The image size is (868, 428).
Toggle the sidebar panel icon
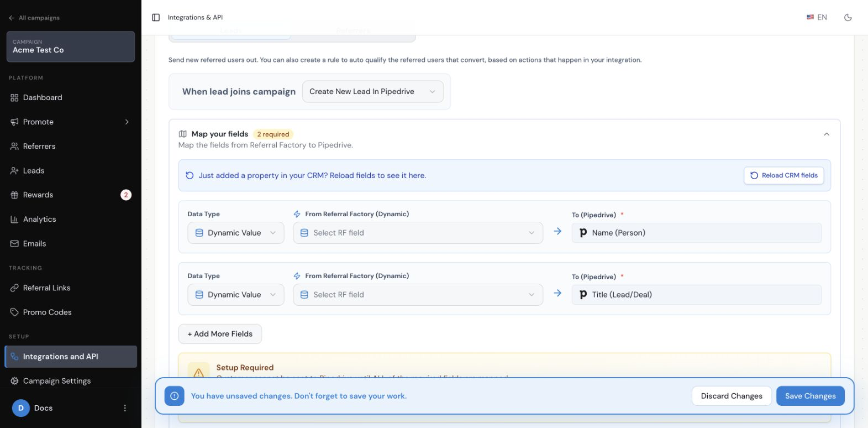pyautogui.click(x=156, y=18)
